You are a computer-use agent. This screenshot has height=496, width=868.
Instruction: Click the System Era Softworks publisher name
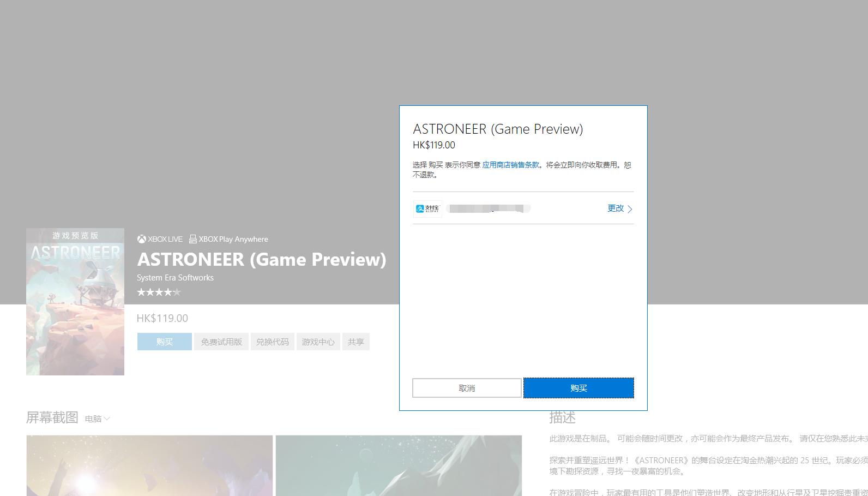coord(175,278)
